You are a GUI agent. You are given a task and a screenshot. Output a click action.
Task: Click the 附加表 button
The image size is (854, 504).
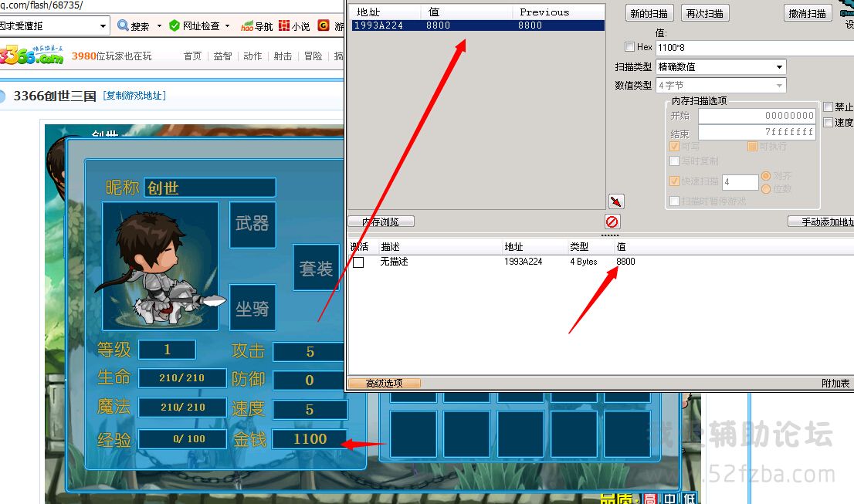click(835, 383)
